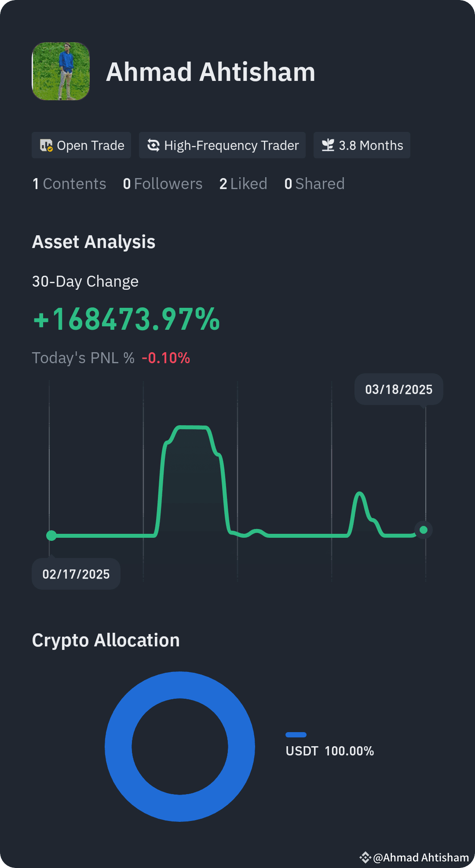View the 0 Shared count
This screenshot has width=475, height=868.
pos(314,184)
